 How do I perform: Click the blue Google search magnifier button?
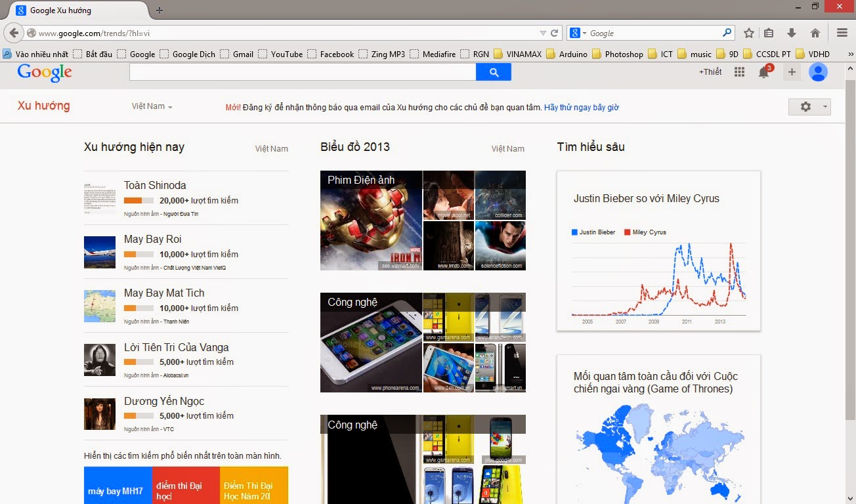click(x=493, y=72)
